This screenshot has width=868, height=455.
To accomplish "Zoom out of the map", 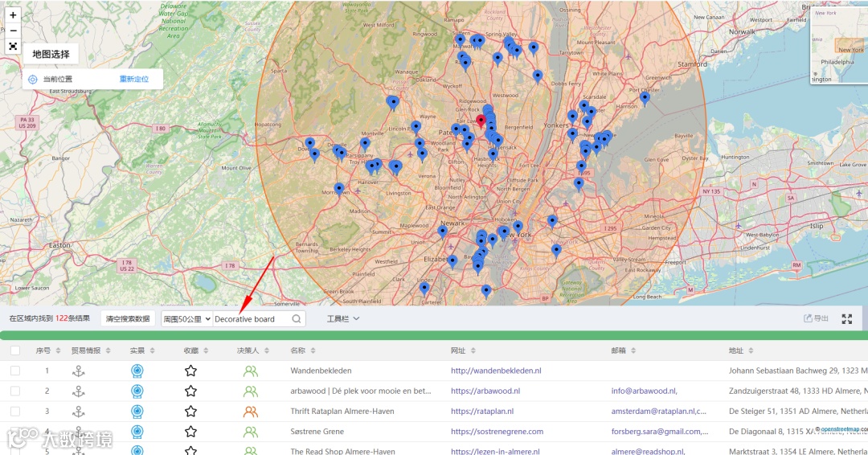I will (x=13, y=31).
